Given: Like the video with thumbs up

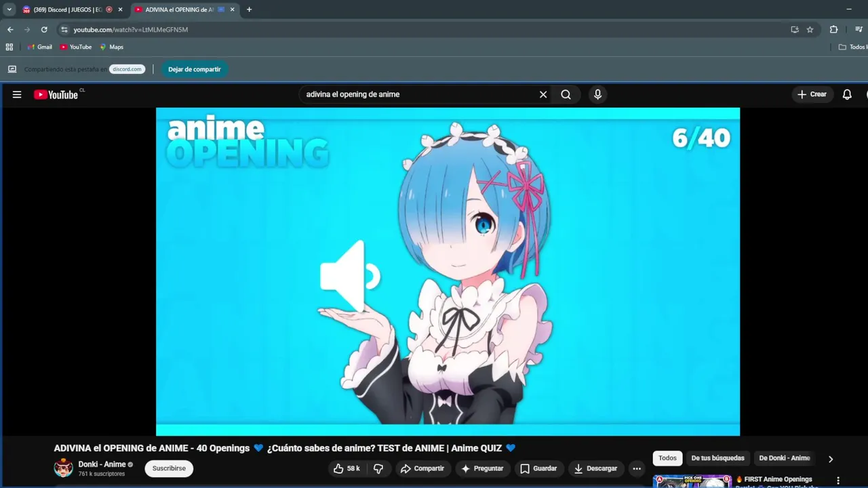Looking at the screenshot, I should [x=347, y=468].
